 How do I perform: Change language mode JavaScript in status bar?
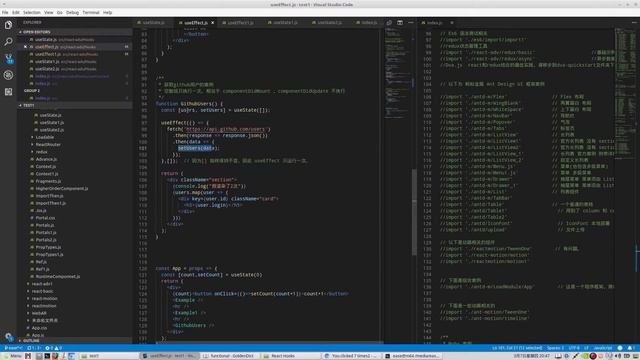point(602,348)
